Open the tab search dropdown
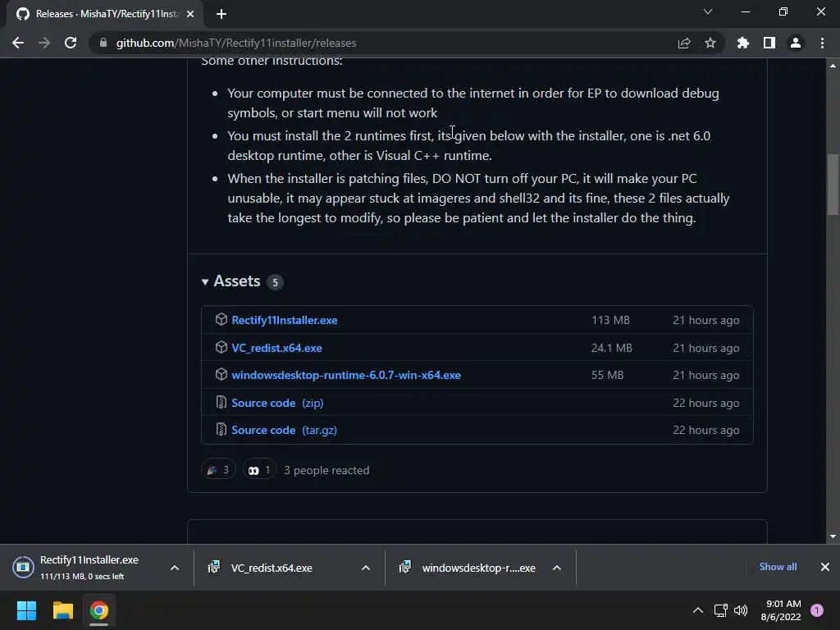The width and height of the screenshot is (840, 630). (x=708, y=11)
